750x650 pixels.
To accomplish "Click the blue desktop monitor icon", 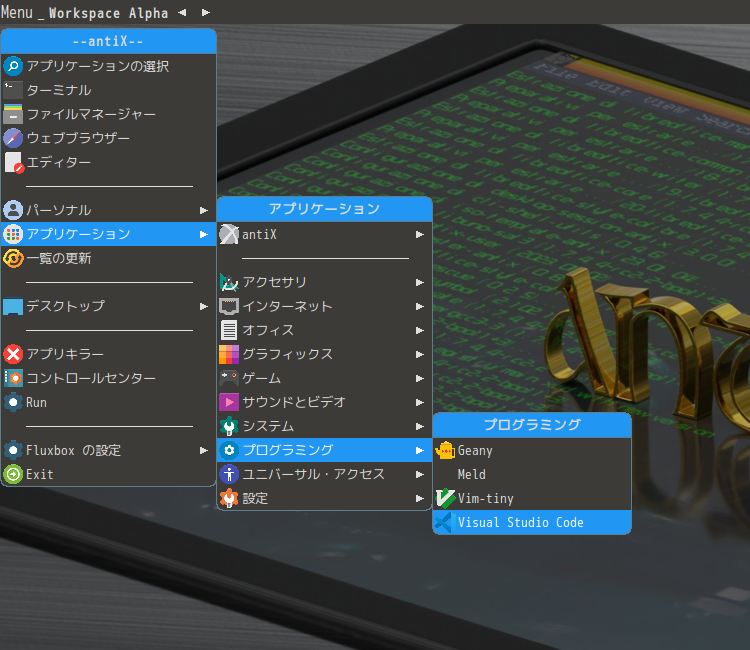I will point(13,306).
